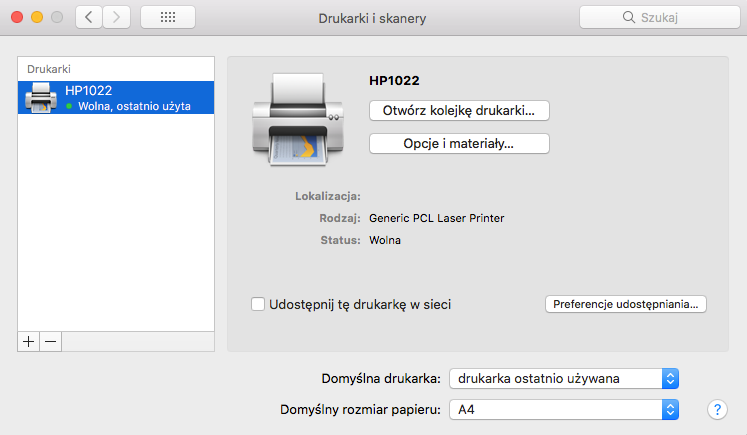Click the bold HP1022 printer title
This screenshot has height=435, width=747.
point(394,81)
